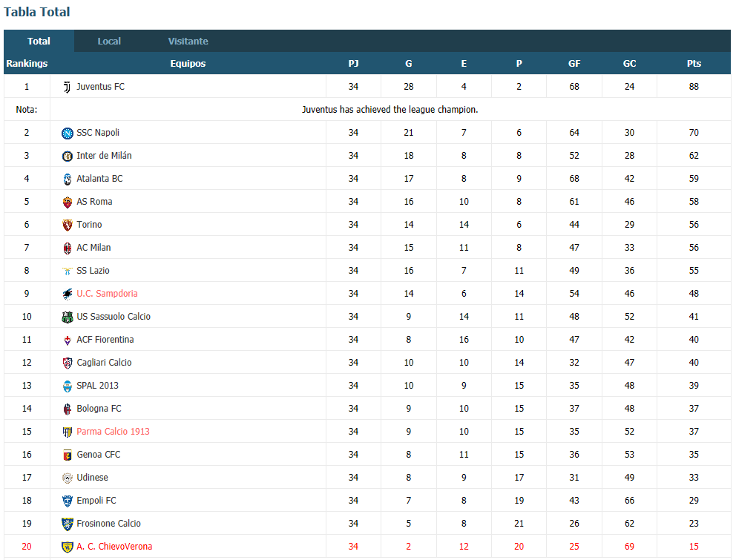
Task: Click the Frosinone Calcio crest icon
Action: pyautogui.click(x=67, y=524)
